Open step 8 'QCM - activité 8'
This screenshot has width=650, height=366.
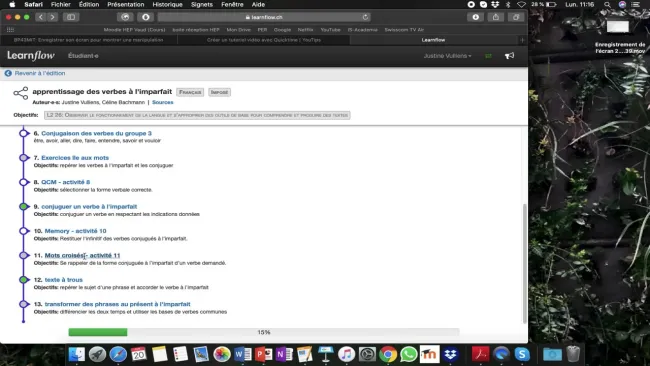point(65,182)
